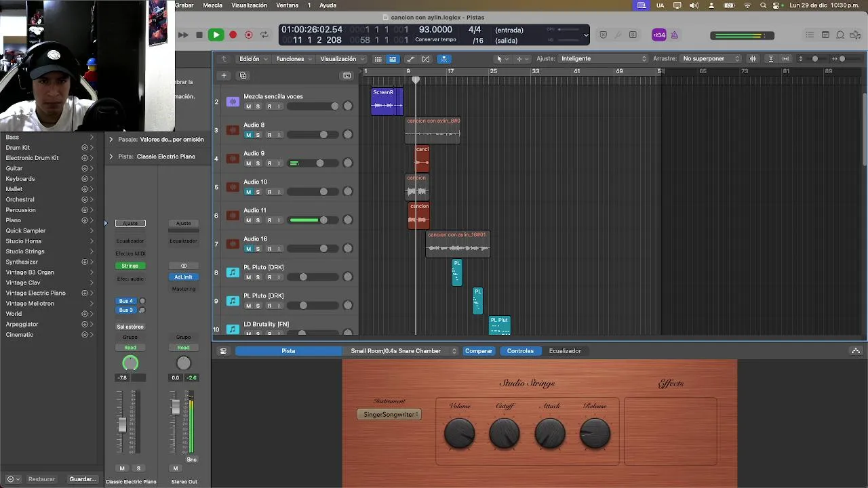Image resolution: width=868 pixels, height=488 pixels.
Task: Record-enable the Audio 9 track
Action: (x=269, y=163)
